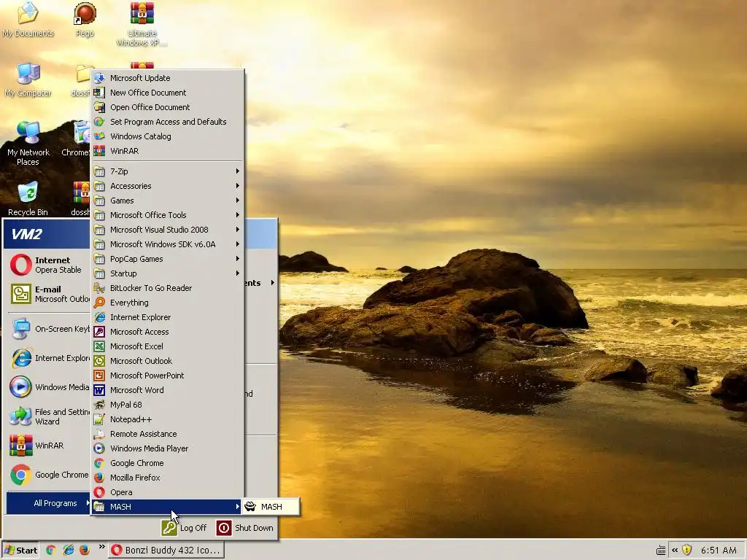Expand the Games folder arrow
This screenshot has height=560, width=747.
pyautogui.click(x=237, y=201)
